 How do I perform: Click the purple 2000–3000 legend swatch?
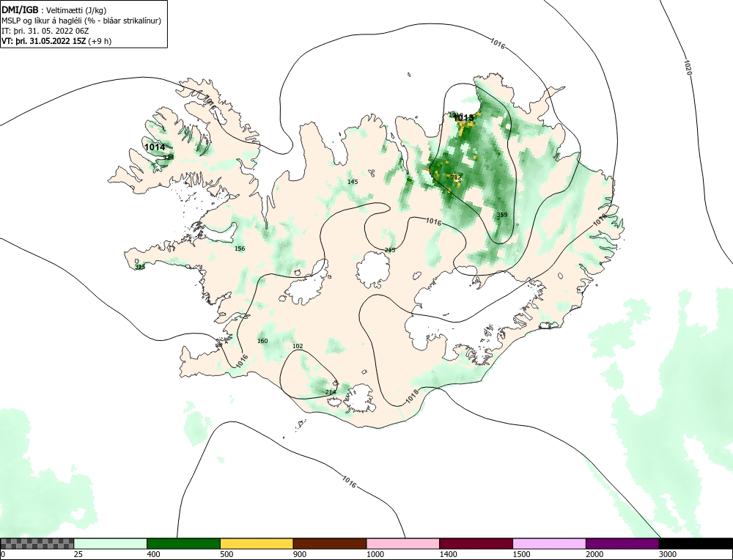pos(622,544)
